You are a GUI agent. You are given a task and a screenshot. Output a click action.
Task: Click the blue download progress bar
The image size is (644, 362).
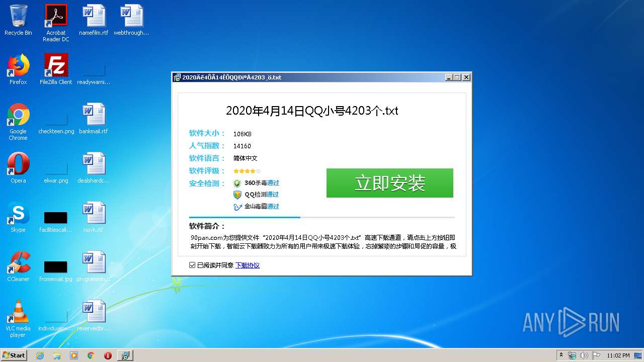[x=245, y=217]
